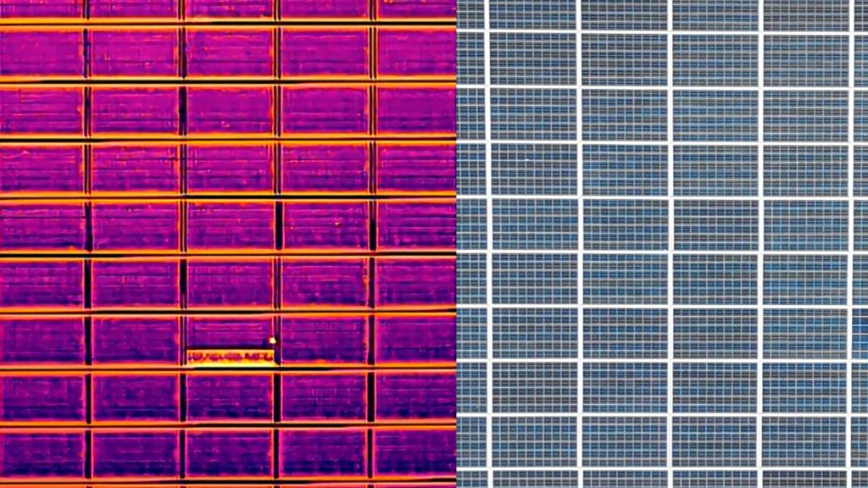Select the thermal panel directly below the hotspot panel
868x488 pixels.
tap(230, 396)
